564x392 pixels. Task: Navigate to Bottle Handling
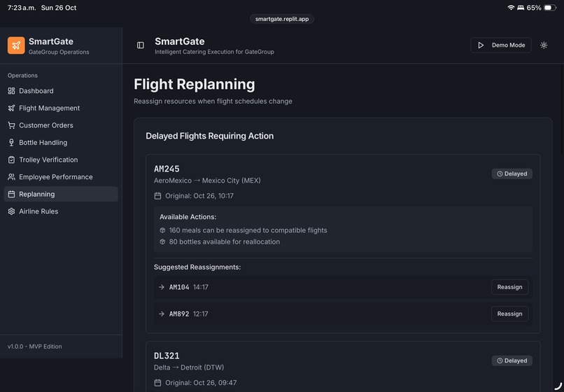pos(61,143)
